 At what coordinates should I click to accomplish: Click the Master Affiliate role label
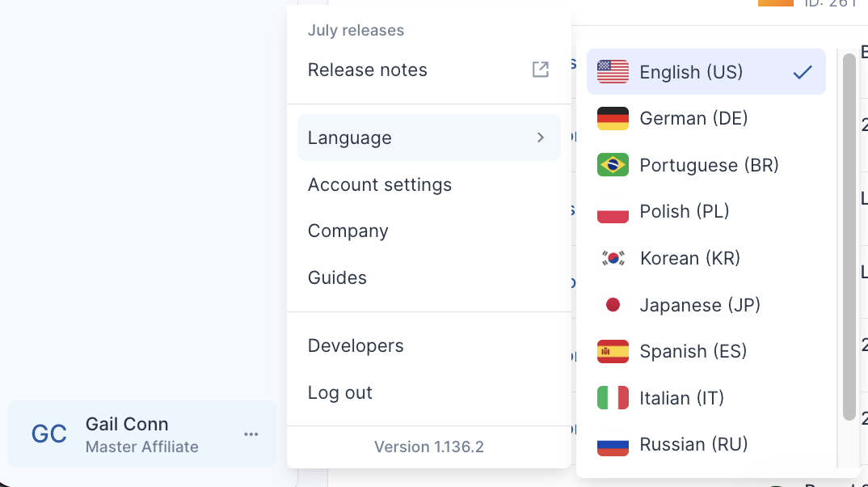click(x=141, y=447)
